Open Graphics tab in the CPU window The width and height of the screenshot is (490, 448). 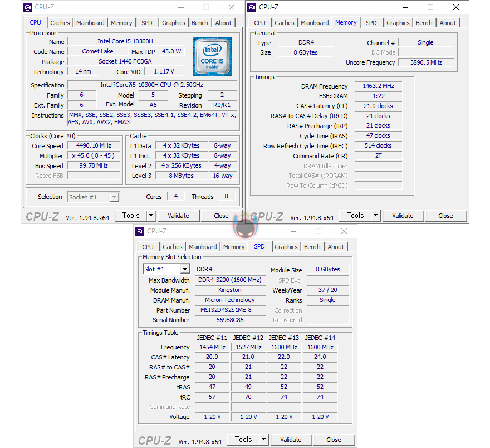coord(173,23)
